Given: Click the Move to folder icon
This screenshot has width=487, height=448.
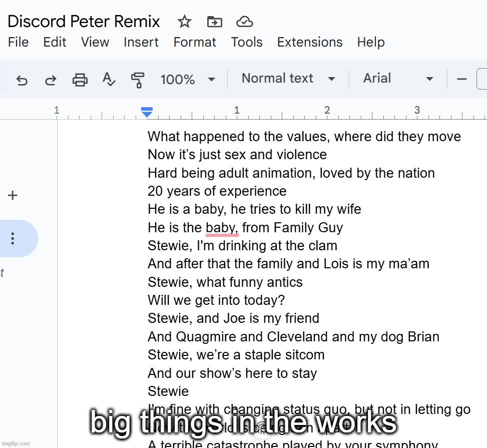Looking at the screenshot, I should pyautogui.click(x=214, y=22).
